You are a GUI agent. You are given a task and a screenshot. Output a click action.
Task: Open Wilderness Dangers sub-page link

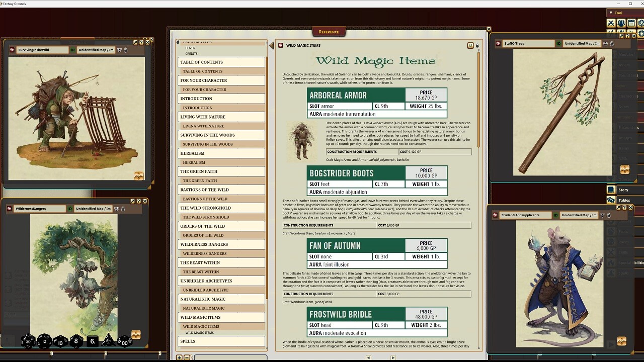click(x=204, y=253)
